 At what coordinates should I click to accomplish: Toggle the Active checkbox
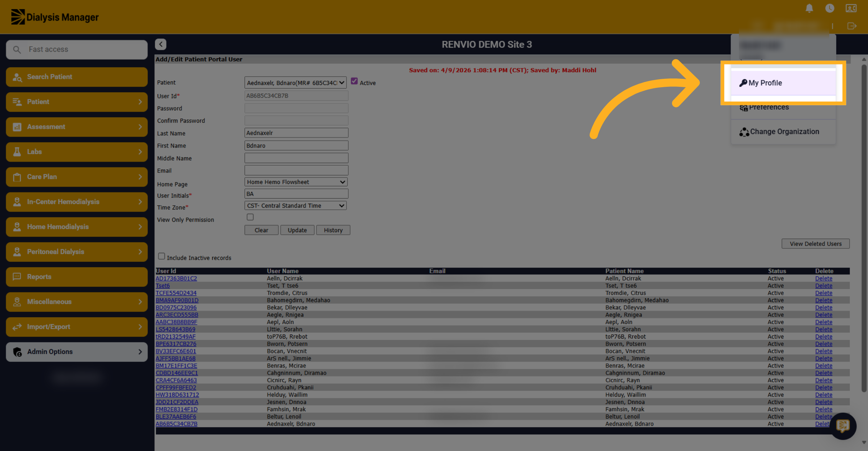[x=354, y=81]
